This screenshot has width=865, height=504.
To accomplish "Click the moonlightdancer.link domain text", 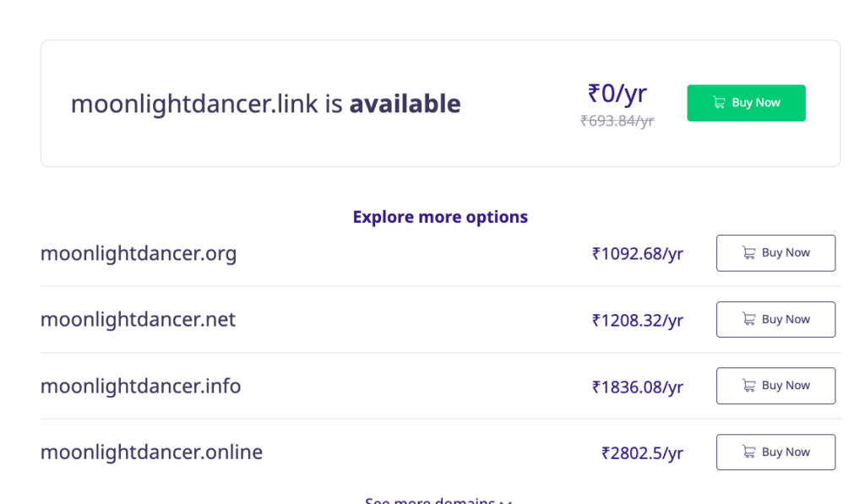I will pos(194,104).
